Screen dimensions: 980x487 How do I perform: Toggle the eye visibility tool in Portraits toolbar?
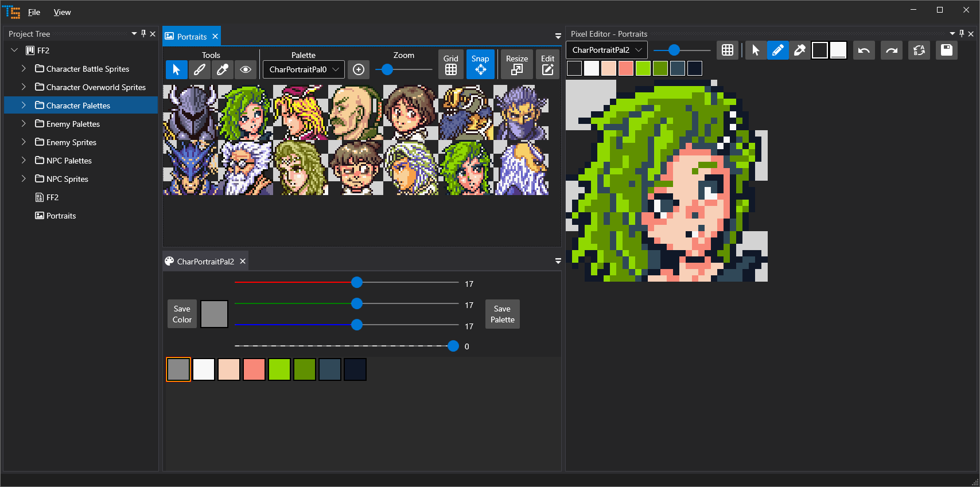[x=246, y=69]
